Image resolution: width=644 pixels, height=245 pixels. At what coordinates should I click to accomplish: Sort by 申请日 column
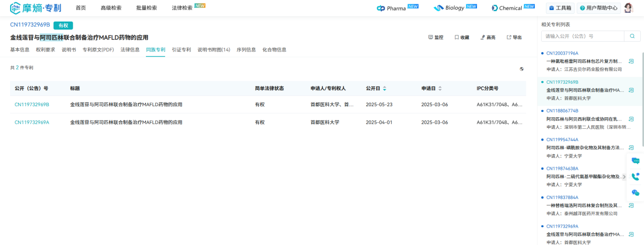point(440,89)
